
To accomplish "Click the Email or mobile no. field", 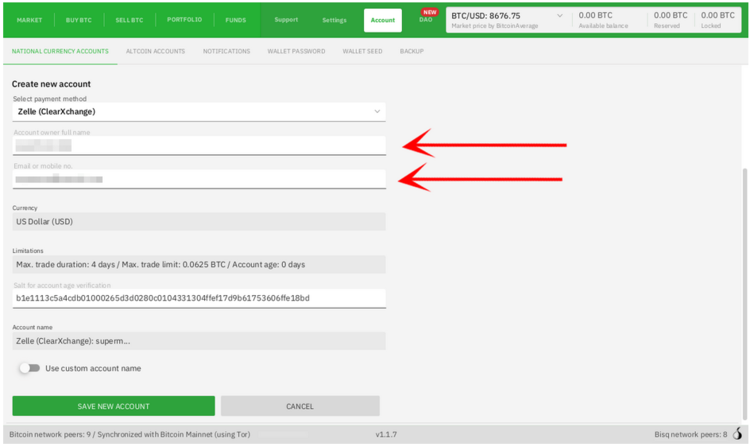I will [198, 180].
